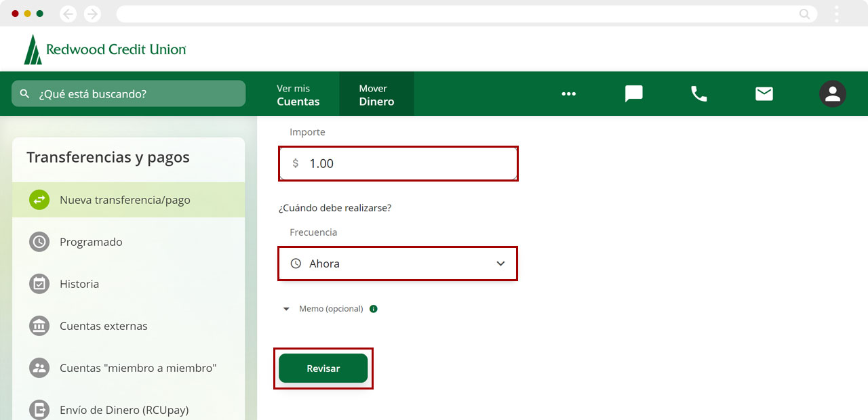The height and width of the screenshot is (420, 868).
Task: Open the browser three-dot vertical menu
Action: [837, 14]
